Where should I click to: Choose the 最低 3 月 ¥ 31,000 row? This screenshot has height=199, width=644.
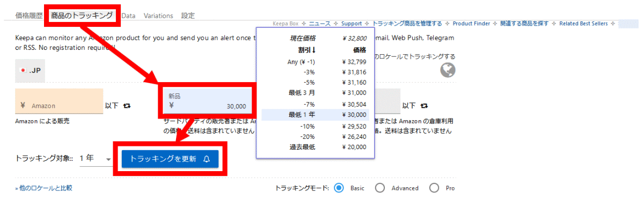[x=315, y=93]
